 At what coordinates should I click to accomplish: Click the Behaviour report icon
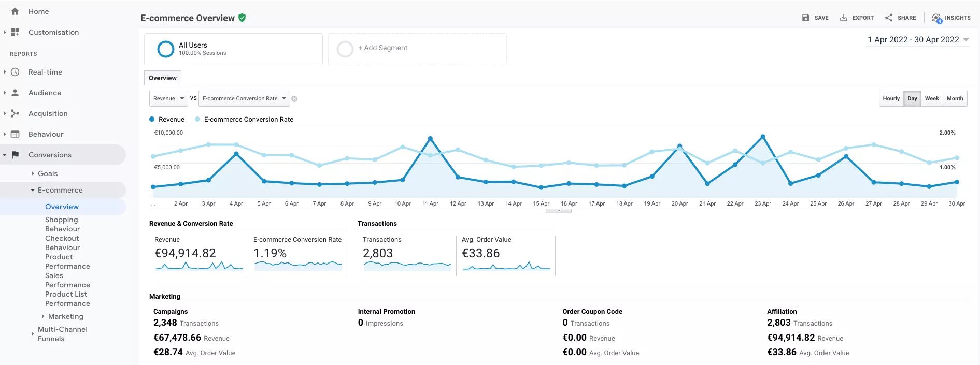click(15, 134)
